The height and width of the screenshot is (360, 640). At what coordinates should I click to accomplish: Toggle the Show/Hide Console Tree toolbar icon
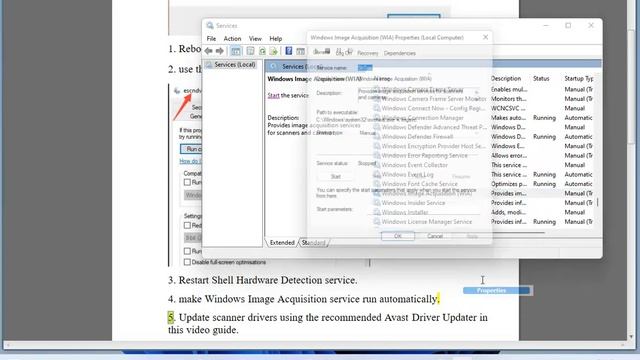[236, 51]
